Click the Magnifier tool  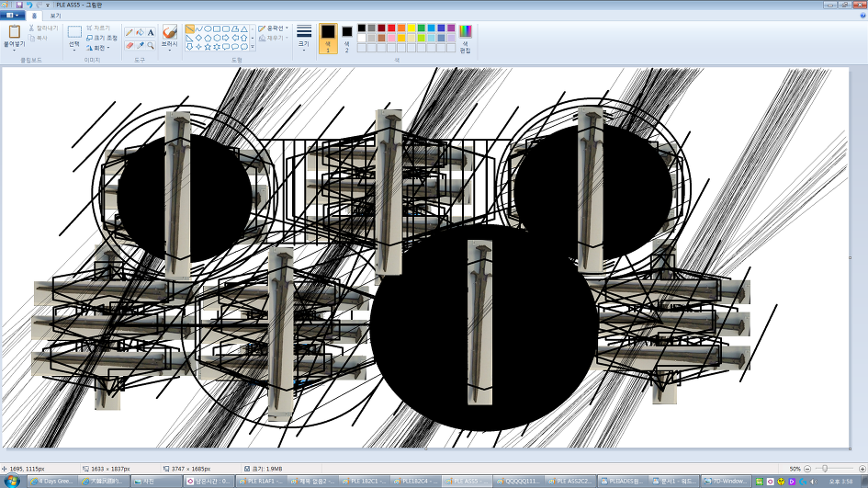[x=151, y=45]
